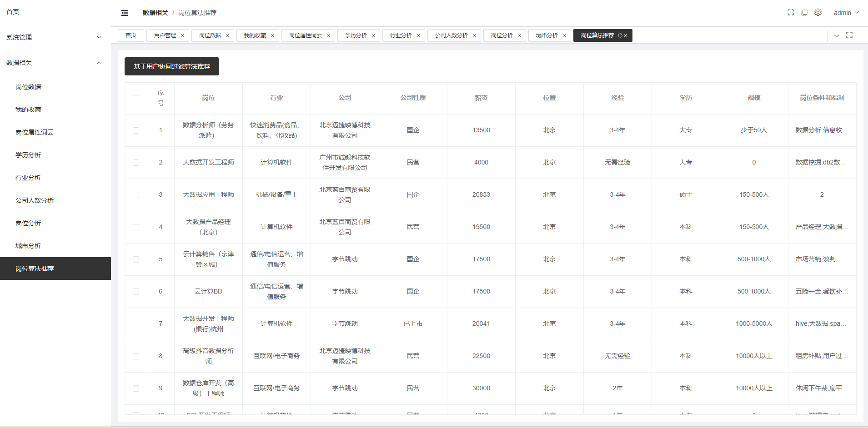This screenshot has height=428, width=868.
Task: Click the 岗位算法推荐 breadcrumb
Action: click(197, 13)
